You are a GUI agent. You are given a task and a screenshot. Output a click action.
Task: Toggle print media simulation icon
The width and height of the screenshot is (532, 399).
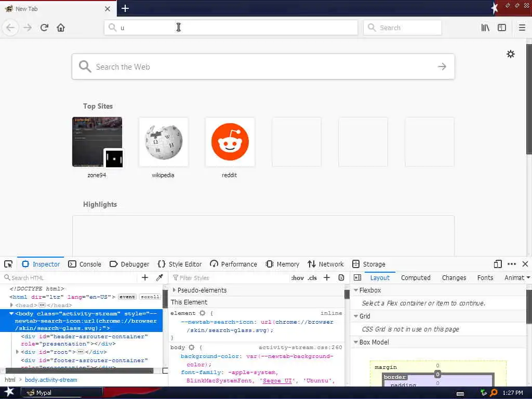(x=341, y=277)
